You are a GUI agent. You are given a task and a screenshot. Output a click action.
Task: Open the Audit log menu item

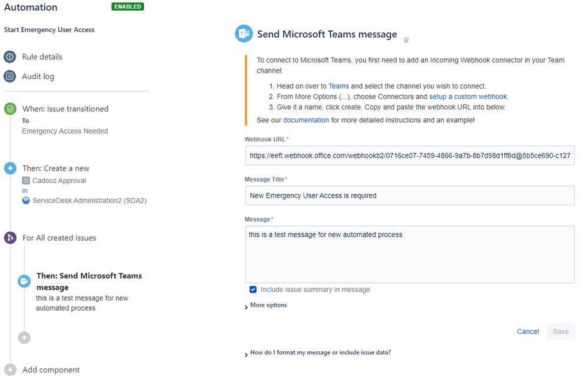[38, 76]
